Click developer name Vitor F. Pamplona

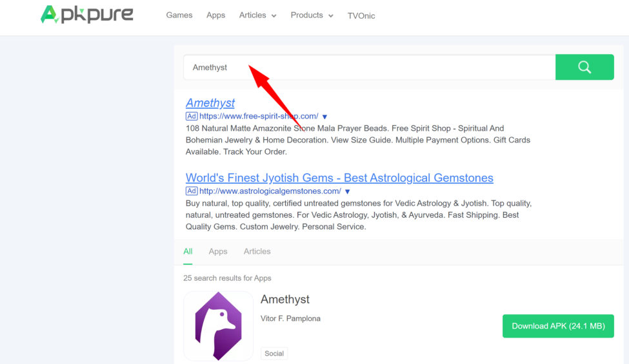(290, 318)
